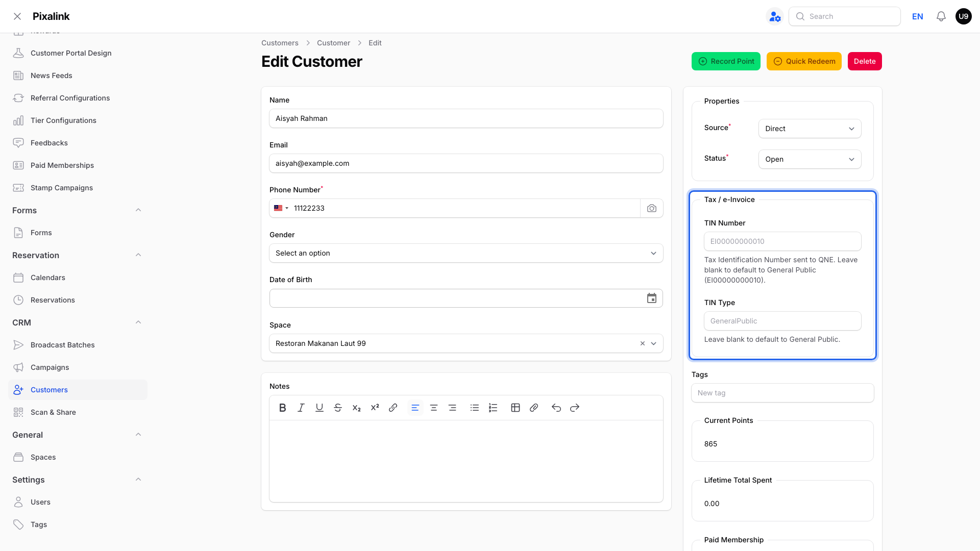980x551 pixels.
Task: Clear the selected Space value
Action: tap(643, 343)
